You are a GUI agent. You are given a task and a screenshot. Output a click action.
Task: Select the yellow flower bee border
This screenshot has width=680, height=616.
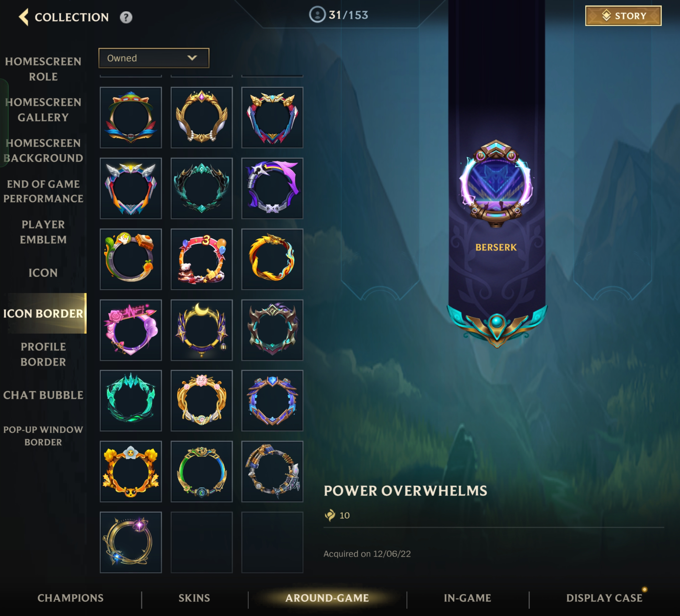point(131,471)
